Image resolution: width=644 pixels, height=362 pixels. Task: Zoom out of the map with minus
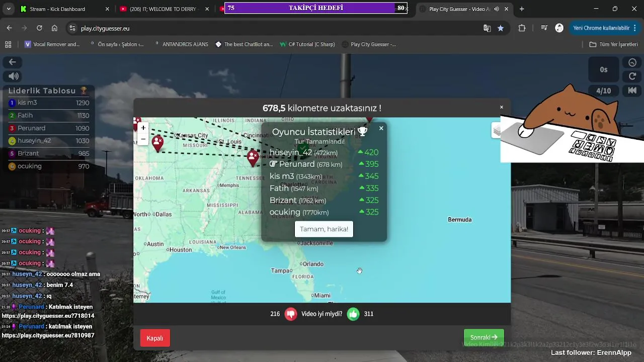(143, 139)
